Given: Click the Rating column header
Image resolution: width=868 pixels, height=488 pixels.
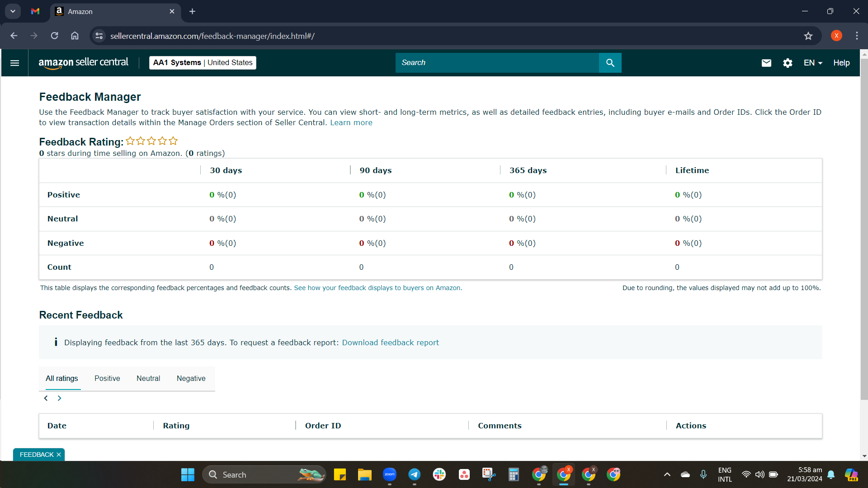Looking at the screenshot, I should click(x=176, y=426).
